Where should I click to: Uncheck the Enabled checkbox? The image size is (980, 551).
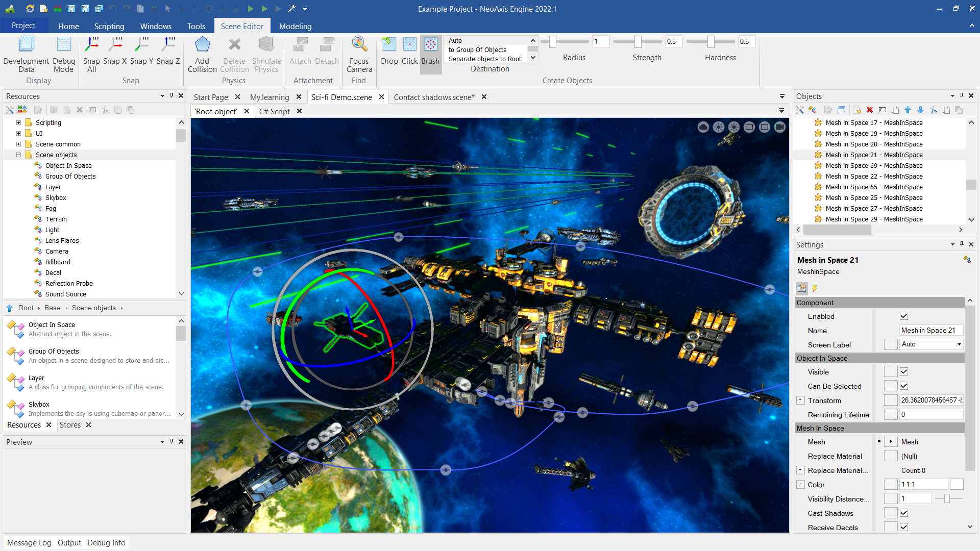(904, 316)
